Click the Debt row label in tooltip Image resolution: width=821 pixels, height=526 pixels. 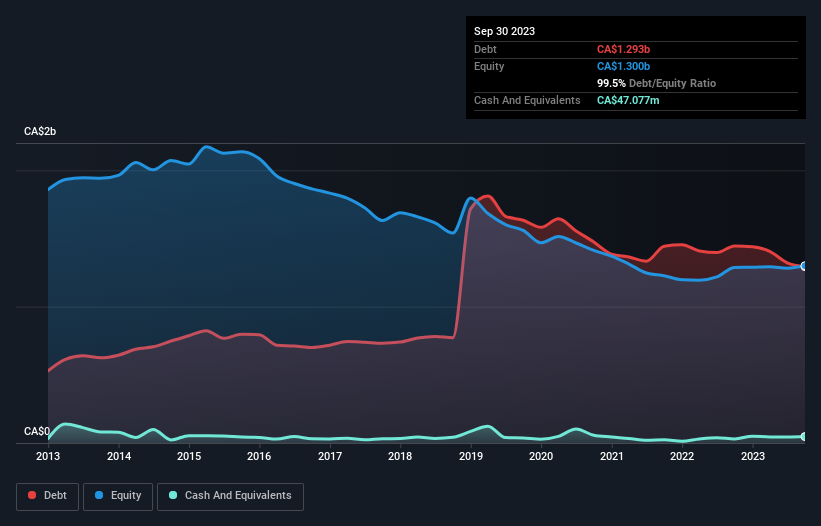pos(485,49)
